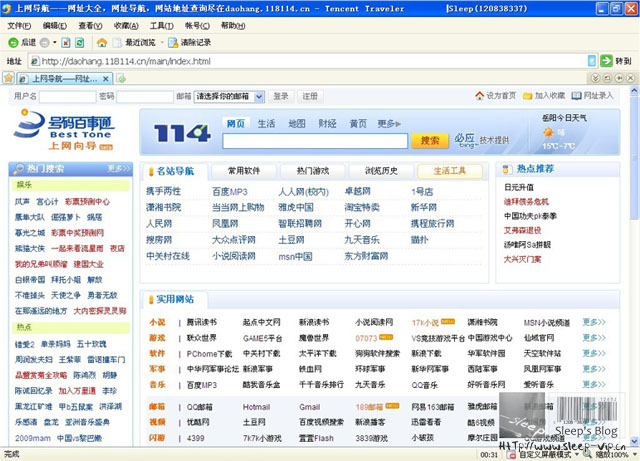Click the 注册 register button
Viewport: 640px width, 461px height.
310,96
